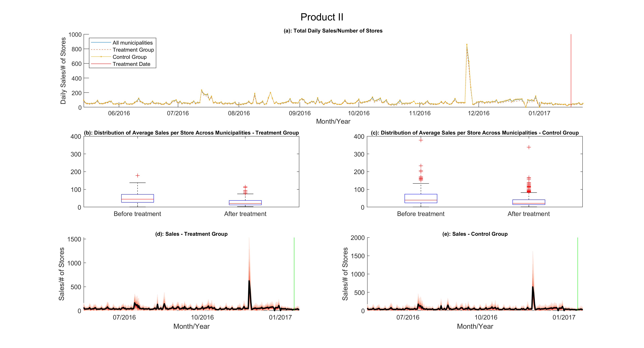
Task: Click the '08/2016' tick label in panel (a)
Action: click(239, 113)
